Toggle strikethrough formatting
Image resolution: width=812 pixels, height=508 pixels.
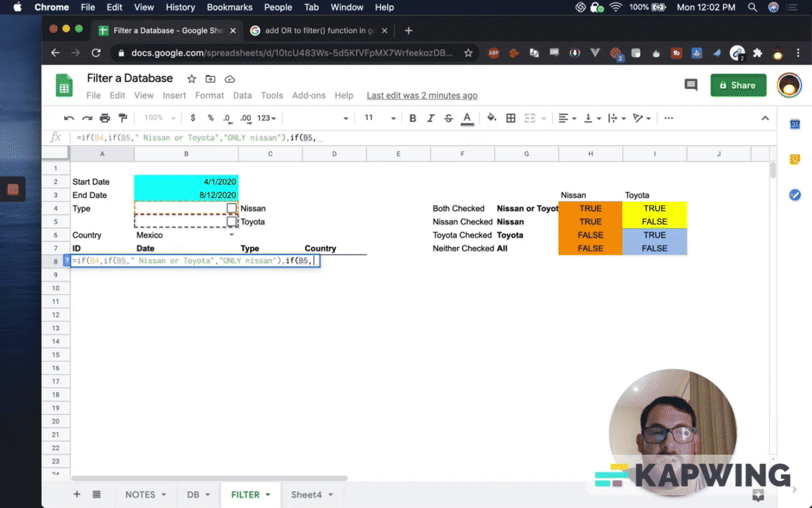(x=449, y=118)
